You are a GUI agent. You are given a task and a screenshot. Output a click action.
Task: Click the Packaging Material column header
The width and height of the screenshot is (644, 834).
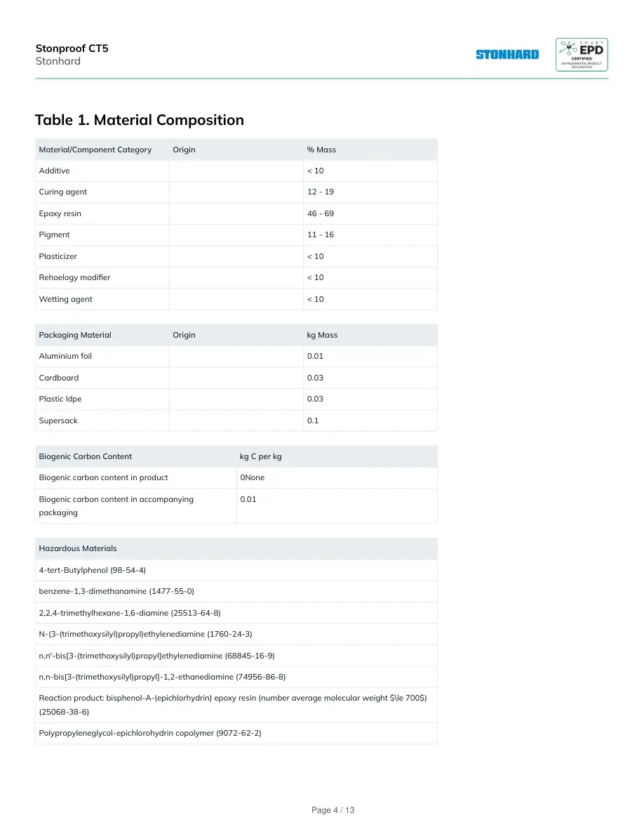75,335
